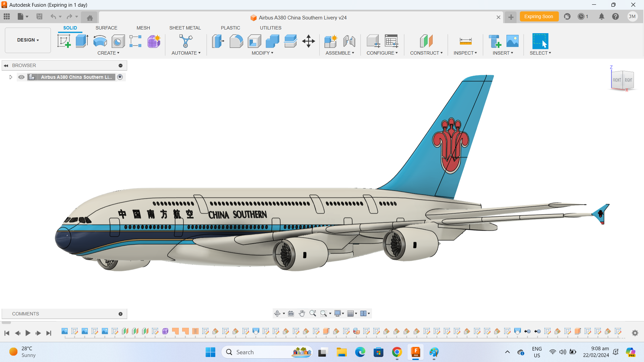The width and height of the screenshot is (644, 362).
Task: Open the Sheet Metal tab
Action: [185, 28]
